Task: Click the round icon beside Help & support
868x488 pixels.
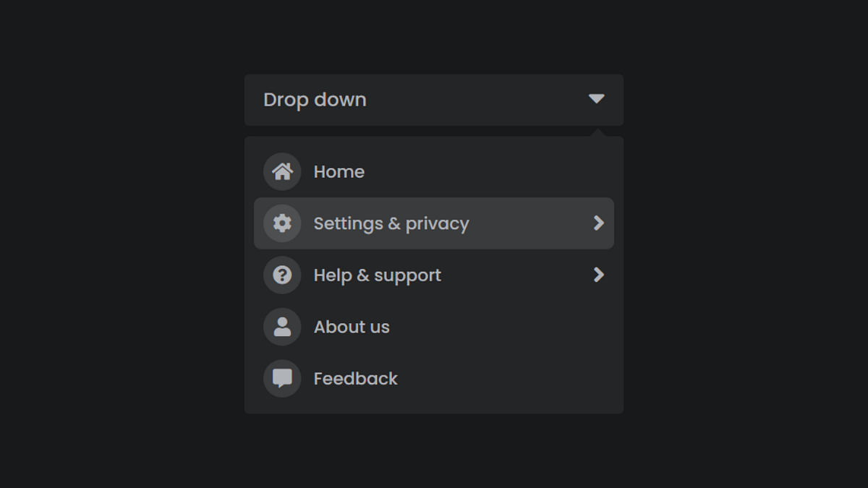Action: click(281, 275)
